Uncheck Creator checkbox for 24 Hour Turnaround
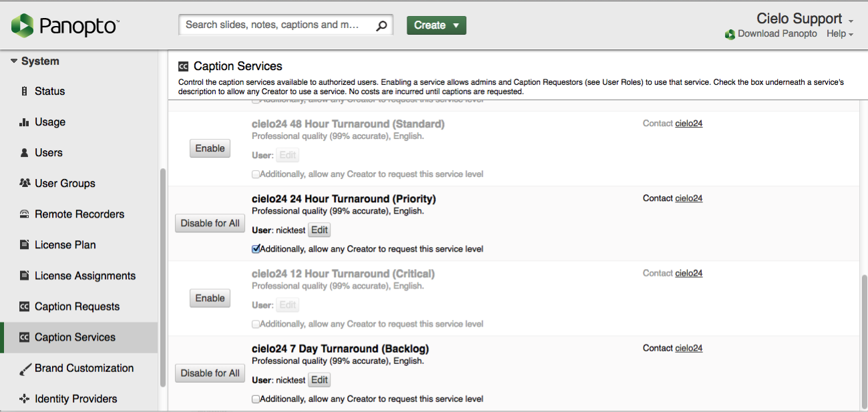The height and width of the screenshot is (412, 868). click(256, 249)
